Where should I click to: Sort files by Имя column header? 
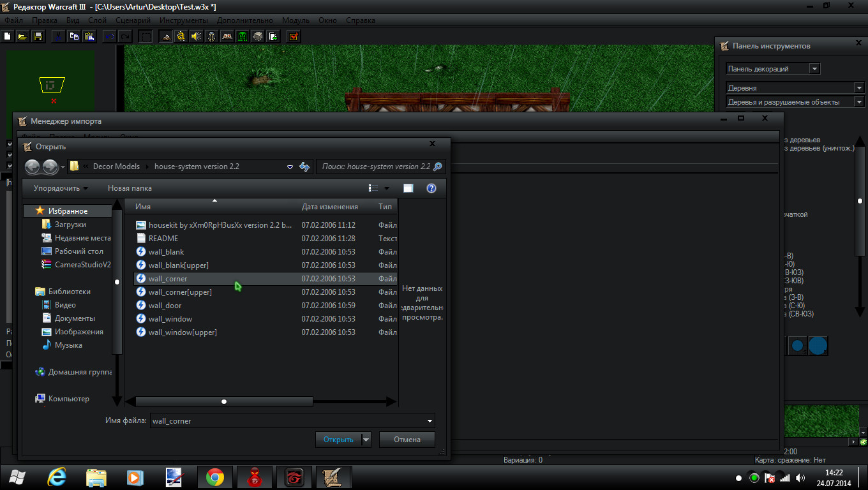(x=214, y=207)
